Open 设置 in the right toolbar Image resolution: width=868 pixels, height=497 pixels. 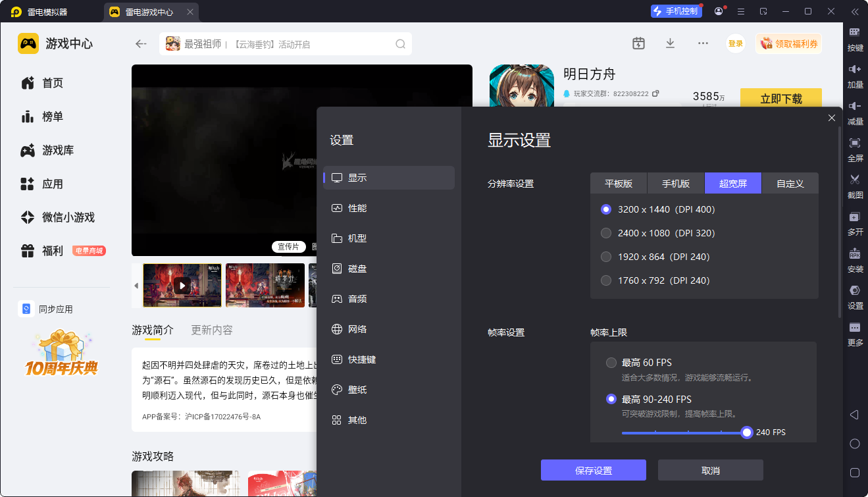[855, 298]
